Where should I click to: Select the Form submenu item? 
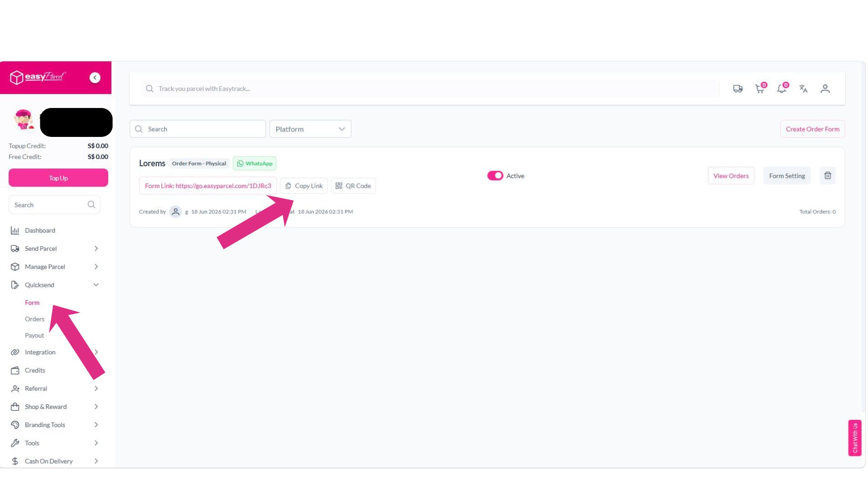[x=32, y=303]
